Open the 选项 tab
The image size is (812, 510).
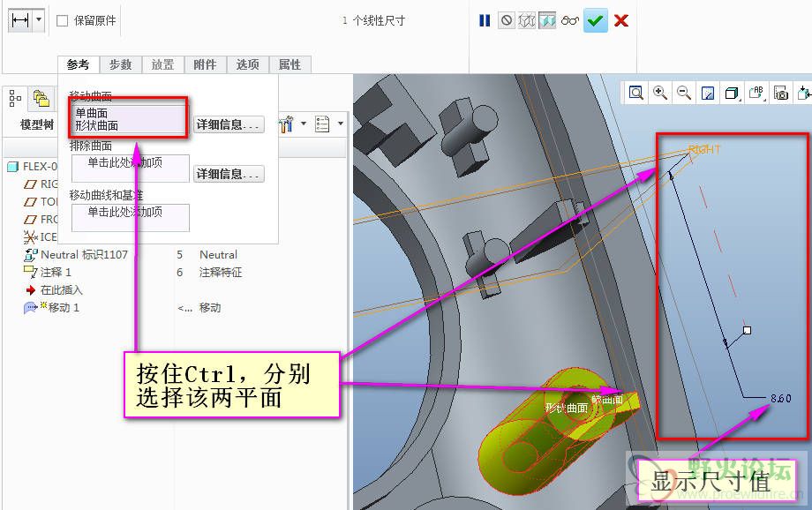pos(247,64)
